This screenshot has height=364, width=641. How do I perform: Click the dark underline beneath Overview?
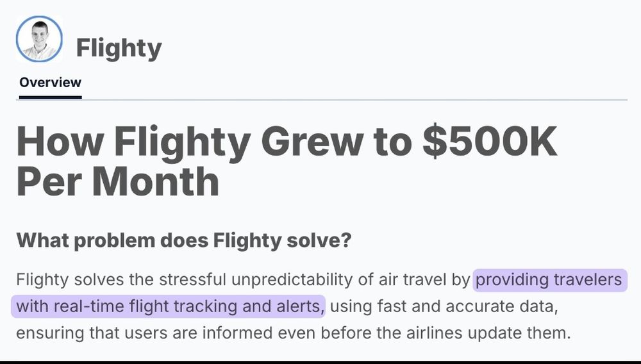click(x=50, y=97)
